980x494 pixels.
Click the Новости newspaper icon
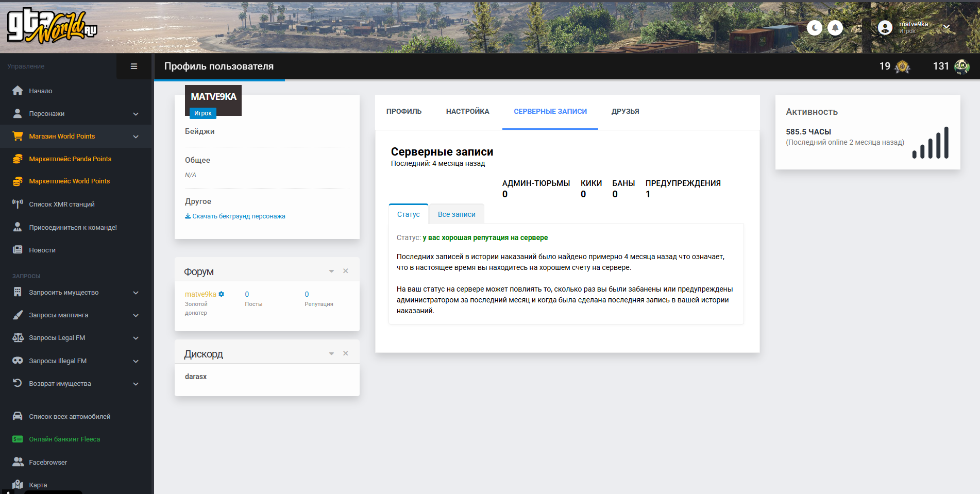[18, 250]
